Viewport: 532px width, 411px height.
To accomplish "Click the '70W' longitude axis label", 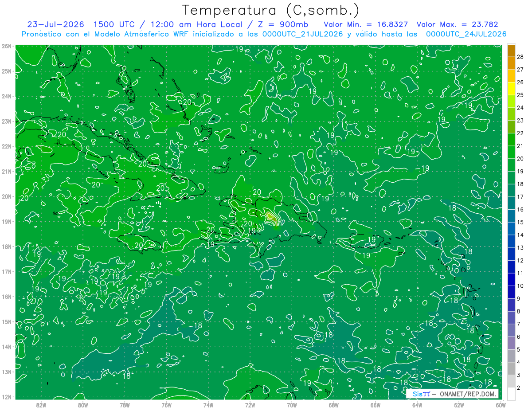I will point(292,405).
